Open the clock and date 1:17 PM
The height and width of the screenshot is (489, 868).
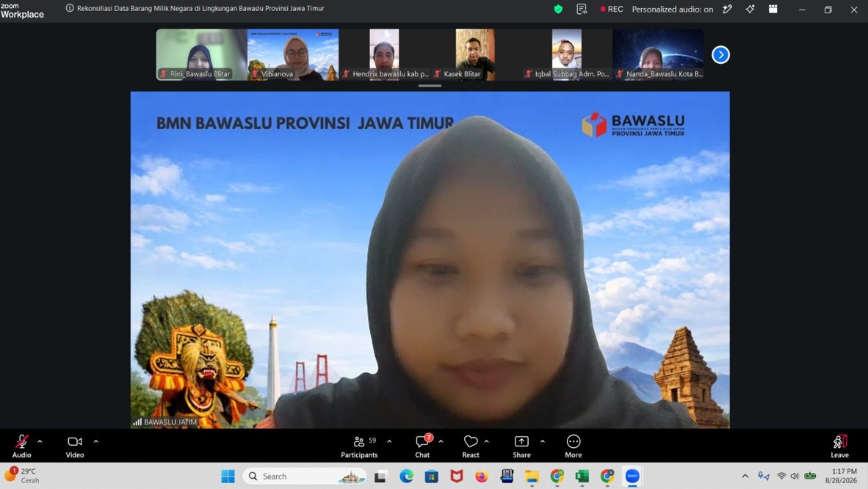[x=841, y=477]
